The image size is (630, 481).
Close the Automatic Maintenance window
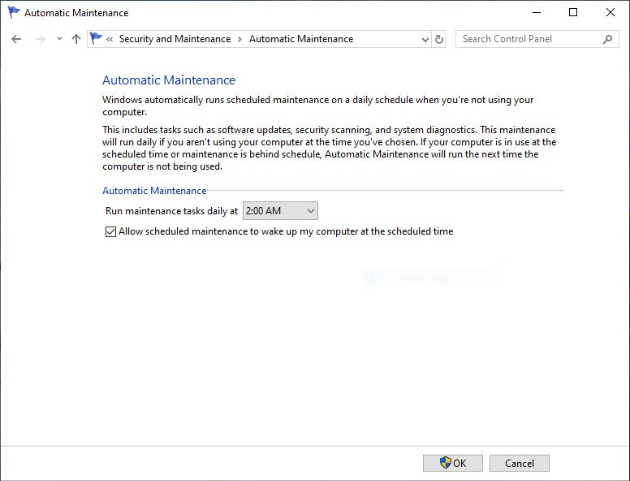(x=609, y=13)
